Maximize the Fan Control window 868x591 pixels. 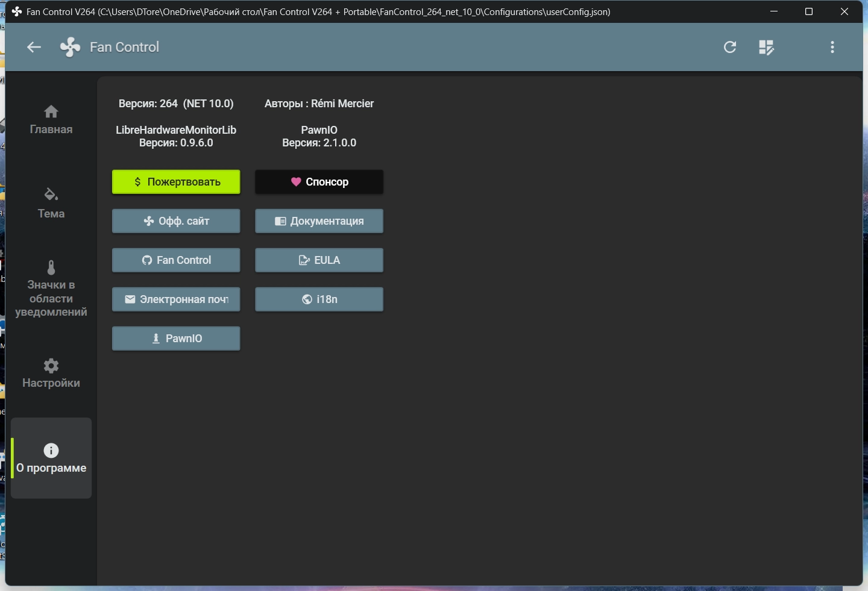point(809,11)
